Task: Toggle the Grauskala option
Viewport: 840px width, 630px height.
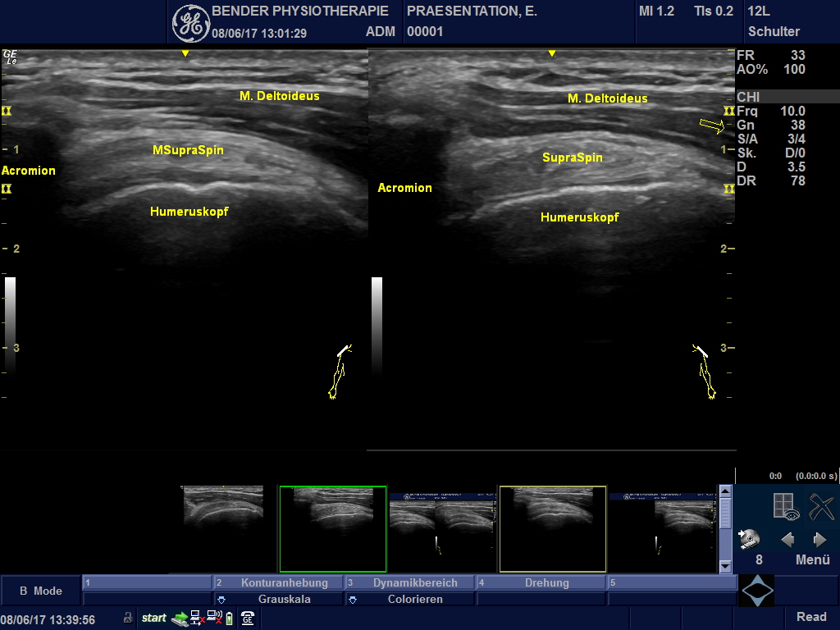Action: tap(278, 599)
